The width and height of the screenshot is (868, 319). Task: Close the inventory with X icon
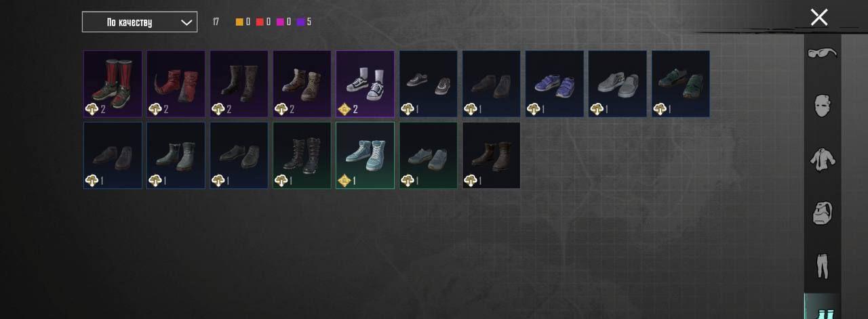tap(819, 18)
